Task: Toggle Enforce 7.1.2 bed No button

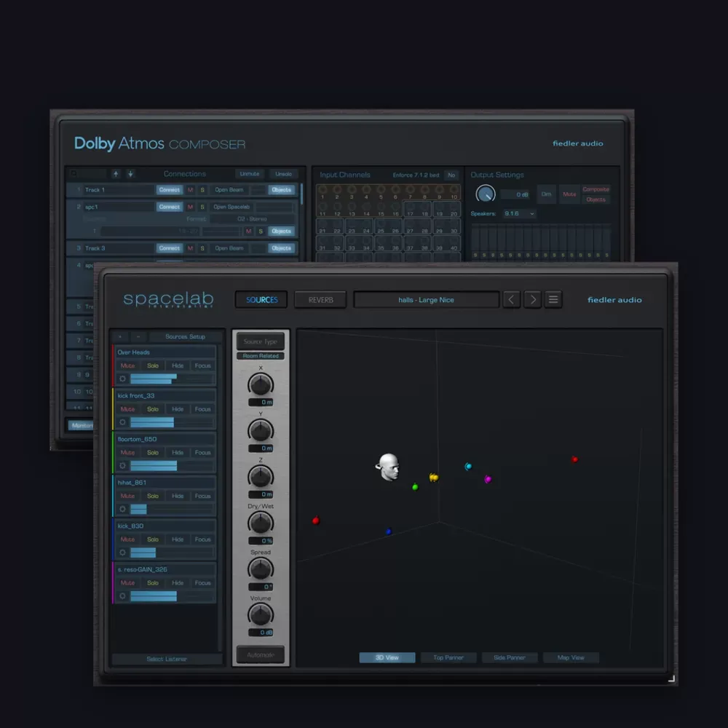Action: (x=451, y=175)
